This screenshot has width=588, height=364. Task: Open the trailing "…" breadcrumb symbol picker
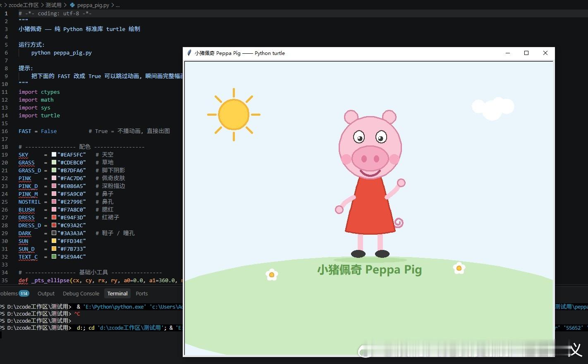click(x=118, y=5)
